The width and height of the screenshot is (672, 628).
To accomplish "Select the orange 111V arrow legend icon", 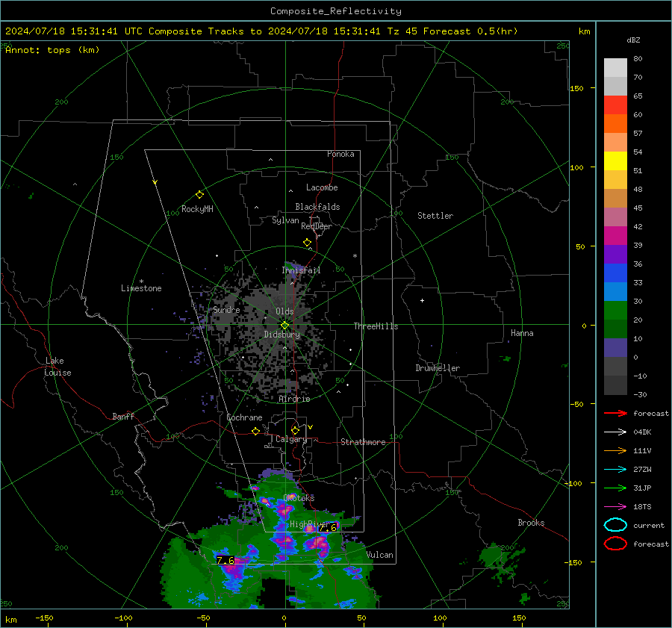I will point(615,450).
